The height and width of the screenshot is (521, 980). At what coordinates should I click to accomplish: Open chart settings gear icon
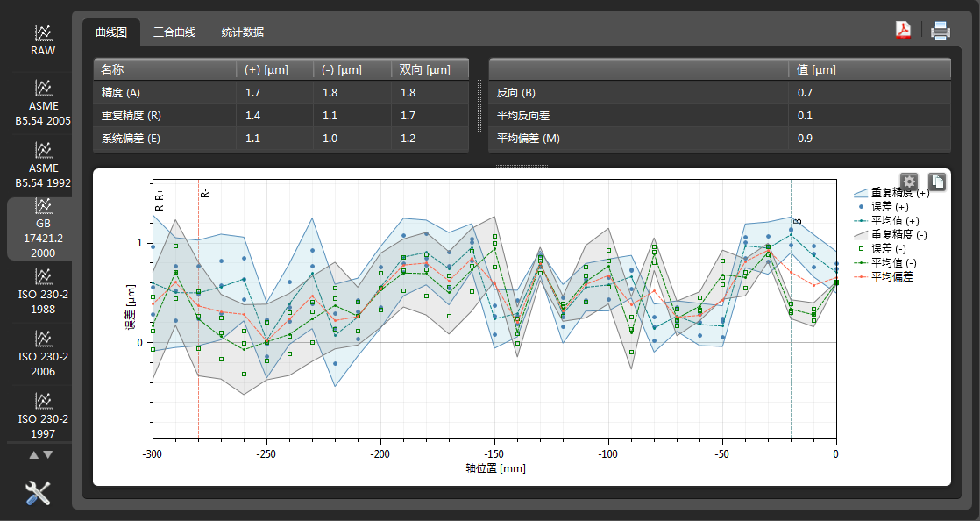(910, 182)
